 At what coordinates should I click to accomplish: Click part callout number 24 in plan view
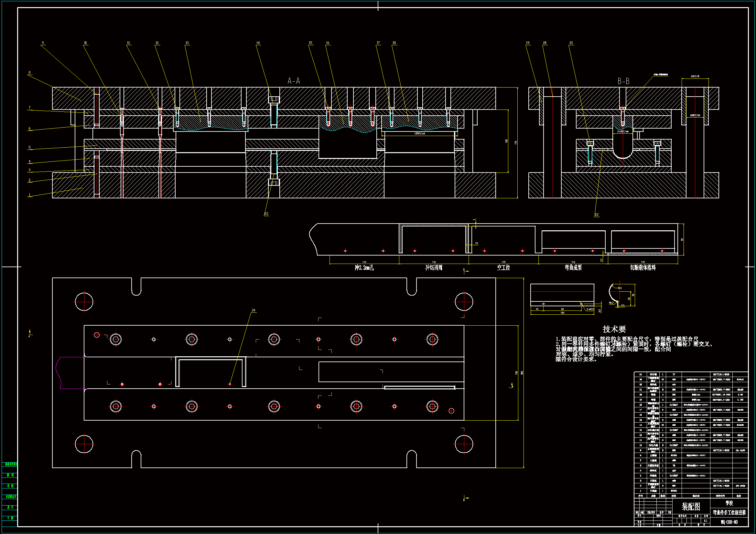(x=253, y=310)
